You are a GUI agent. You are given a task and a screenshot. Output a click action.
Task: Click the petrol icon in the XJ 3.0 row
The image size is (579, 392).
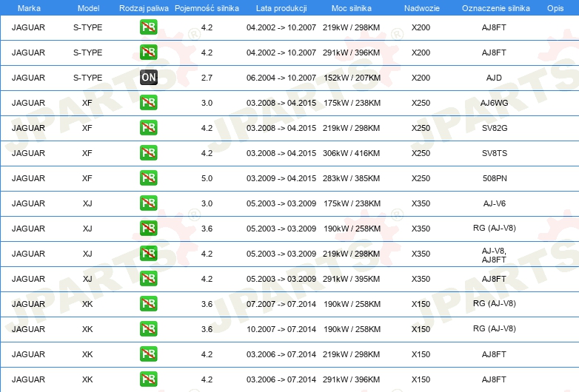pos(148,203)
